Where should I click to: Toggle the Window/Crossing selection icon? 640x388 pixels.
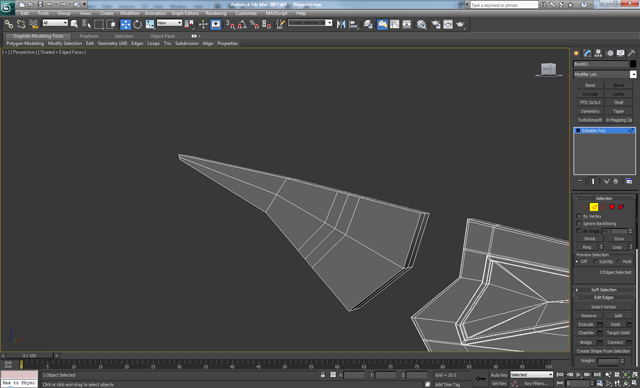[x=111, y=24]
